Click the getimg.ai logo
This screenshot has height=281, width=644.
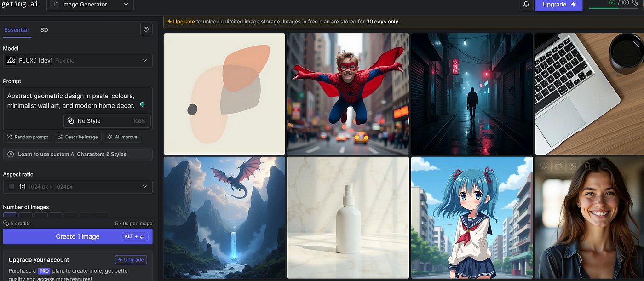19,4
